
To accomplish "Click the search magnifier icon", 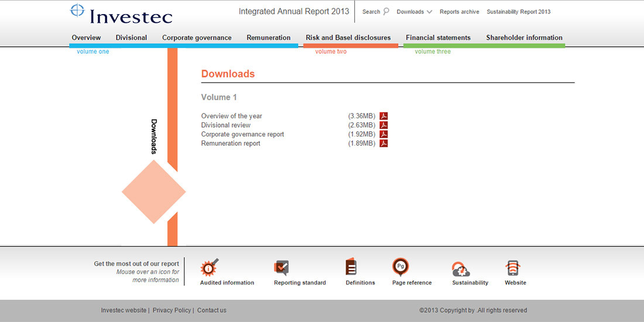I will (386, 12).
